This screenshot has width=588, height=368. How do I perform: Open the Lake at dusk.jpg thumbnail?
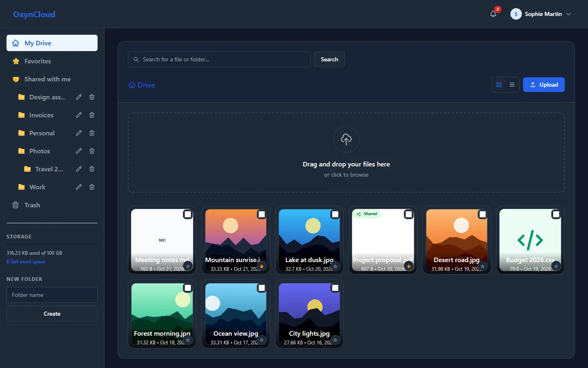pos(310,240)
